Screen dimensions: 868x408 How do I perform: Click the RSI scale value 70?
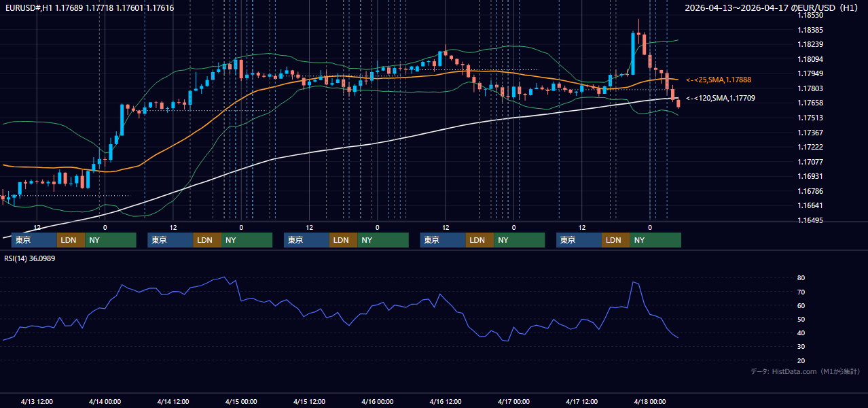801,292
